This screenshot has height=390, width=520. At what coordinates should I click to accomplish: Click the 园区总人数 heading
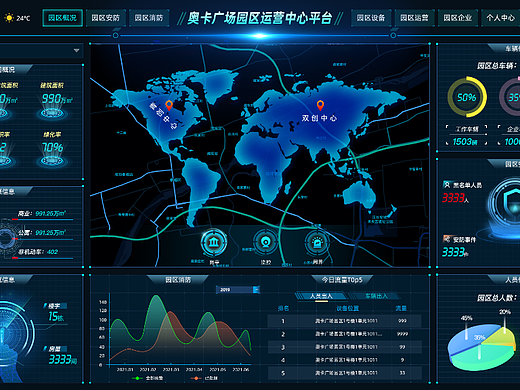(497, 298)
